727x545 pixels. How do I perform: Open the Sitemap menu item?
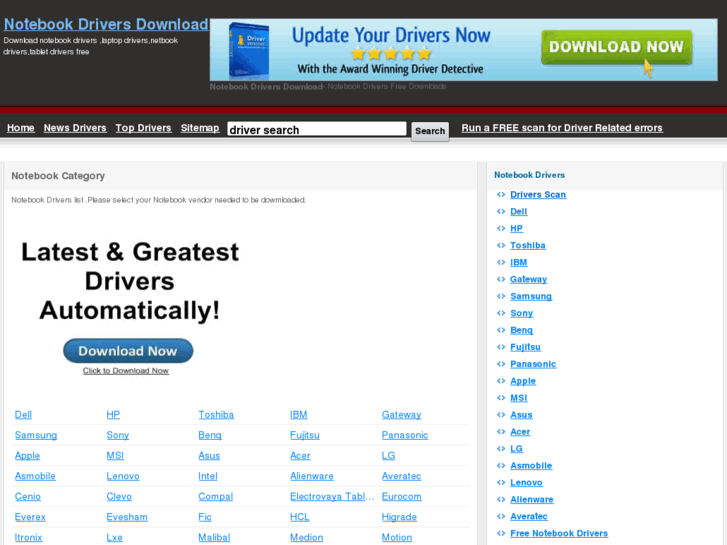200,128
